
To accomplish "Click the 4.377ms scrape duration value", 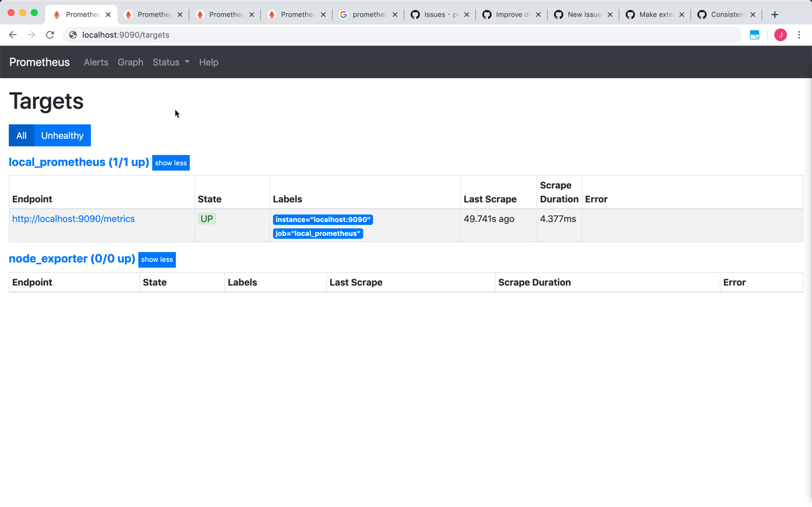I will click(x=558, y=219).
